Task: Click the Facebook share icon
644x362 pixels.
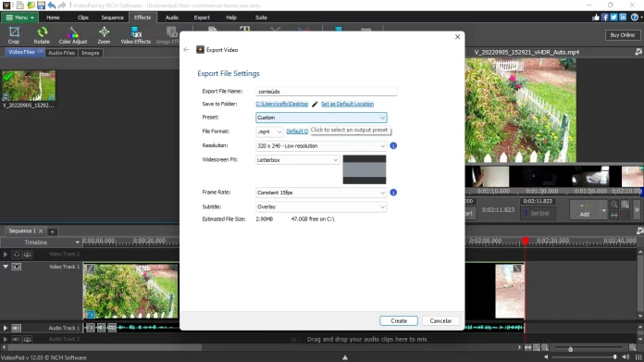Action: coord(604,18)
